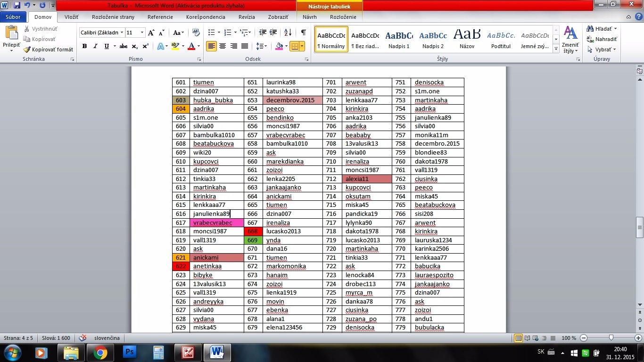Image resolution: width=644 pixels, height=362 pixels.
Task: Open the line spacing dropdown
Action: click(x=262, y=46)
